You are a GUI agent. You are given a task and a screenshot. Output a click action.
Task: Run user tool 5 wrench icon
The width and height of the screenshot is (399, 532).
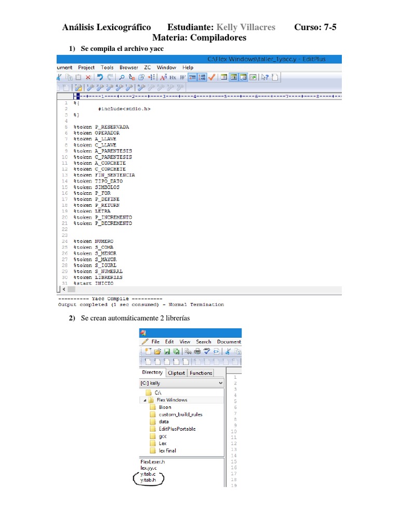click(129, 88)
